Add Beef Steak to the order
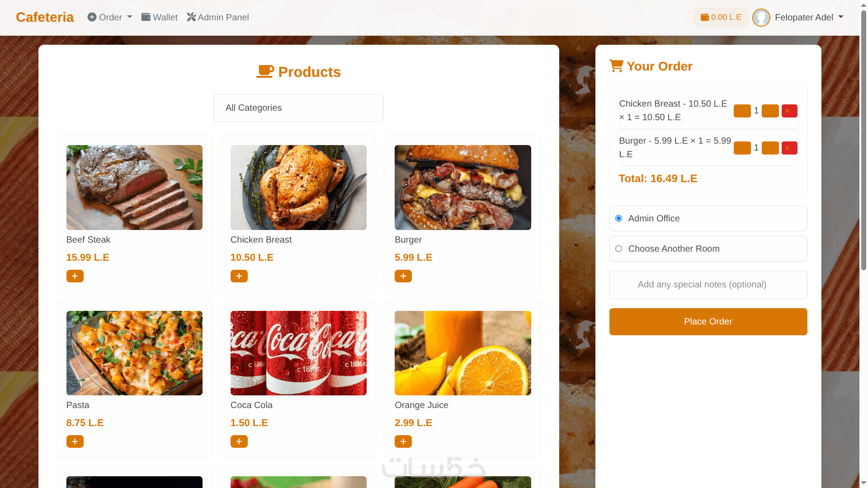Viewport: 868px width, 488px height. pyautogui.click(x=75, y=276)
